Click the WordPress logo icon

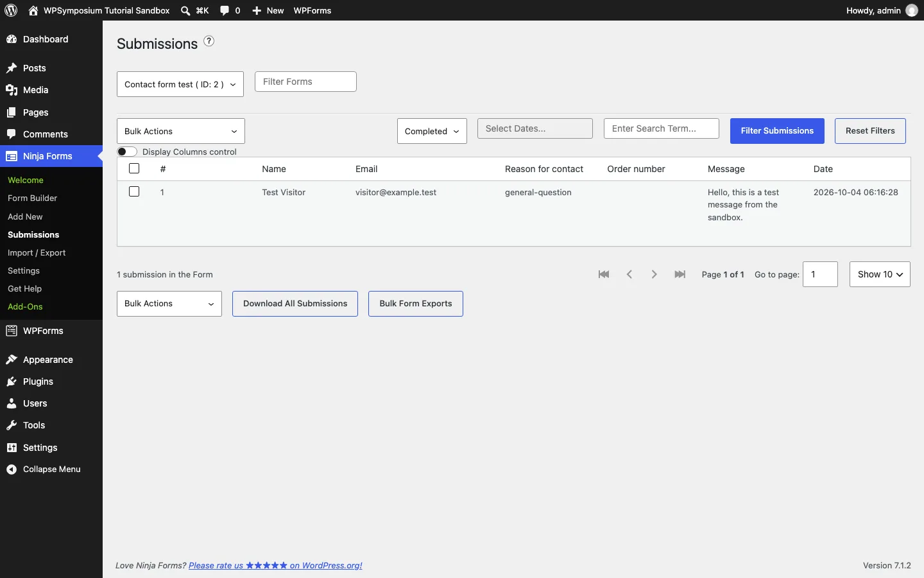11,10
